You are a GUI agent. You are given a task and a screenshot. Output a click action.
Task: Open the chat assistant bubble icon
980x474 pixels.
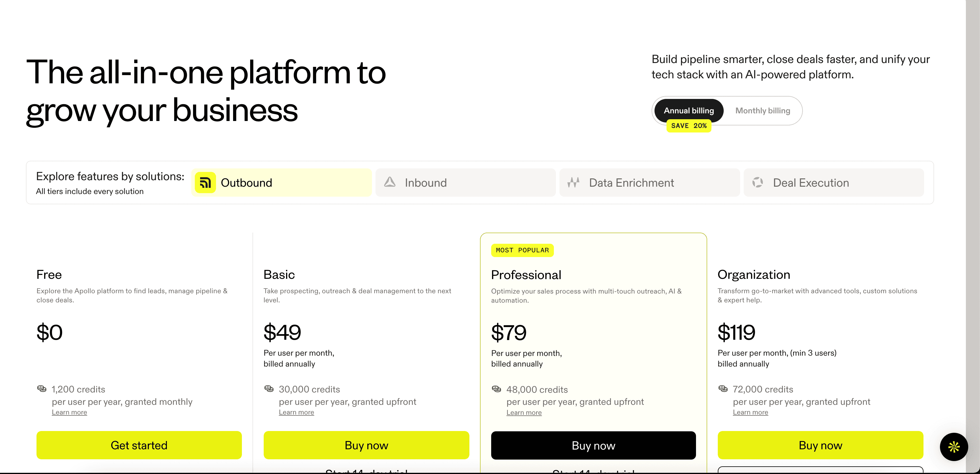tap(954, 447)
